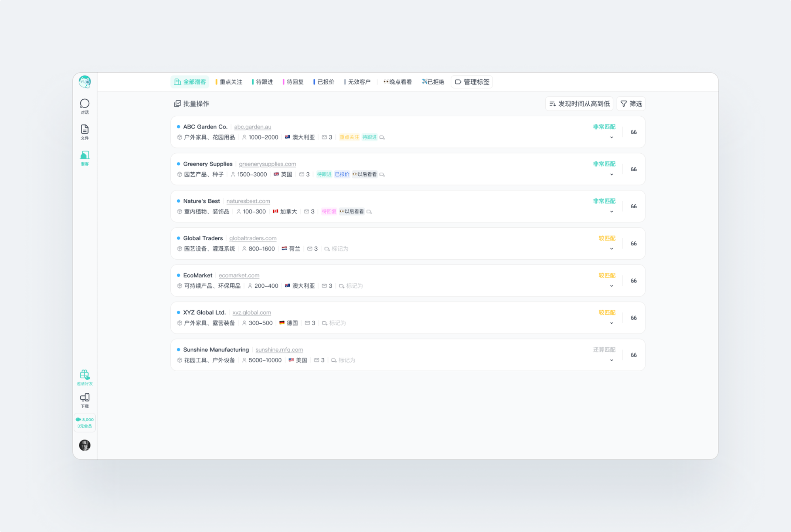Open the Greenery Supplies company name
This screenshot has height=532, width=791.
coord(208,164)
